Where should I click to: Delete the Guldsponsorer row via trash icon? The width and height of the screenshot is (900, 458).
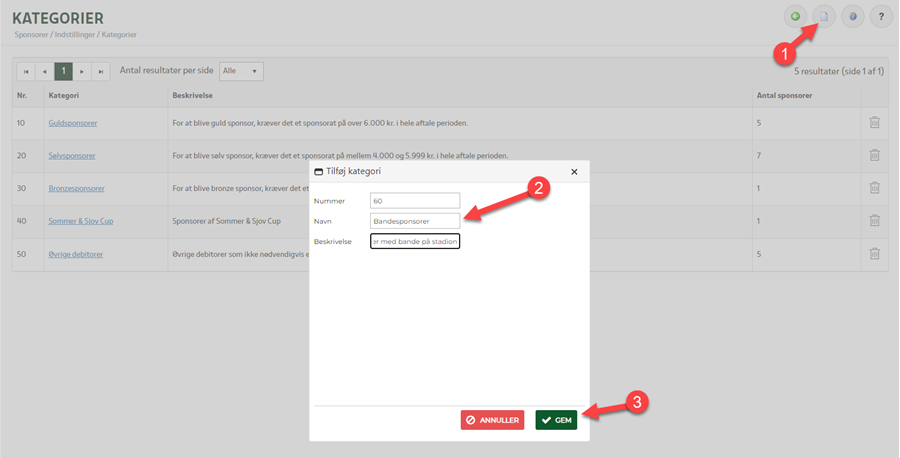[874, 122]
